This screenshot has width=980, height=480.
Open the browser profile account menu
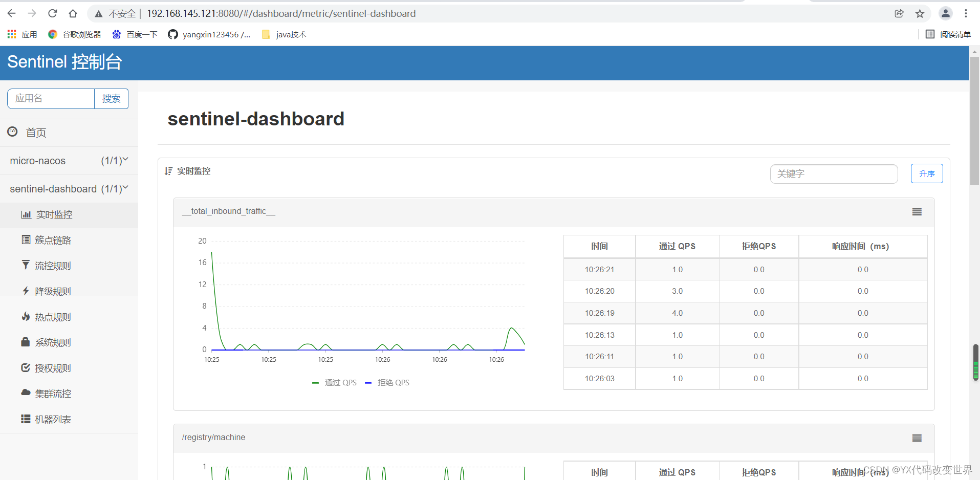pyautogui.click(x=946, y=13)
